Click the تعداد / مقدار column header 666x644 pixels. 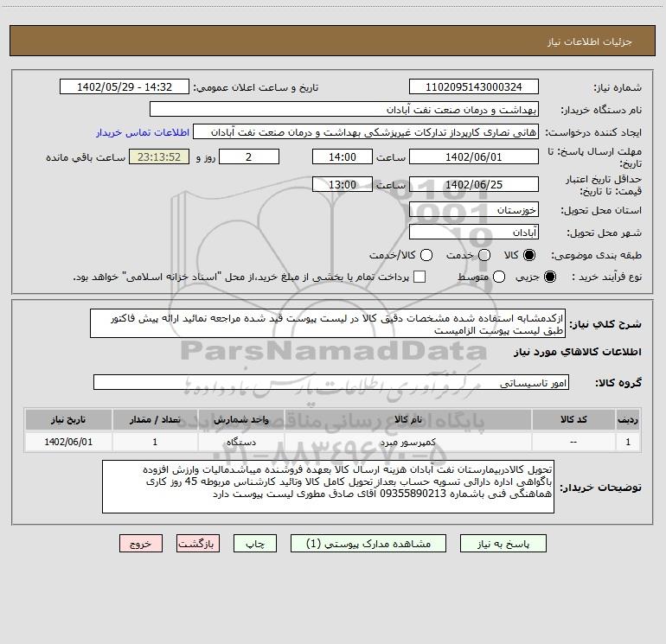(155, 419)
